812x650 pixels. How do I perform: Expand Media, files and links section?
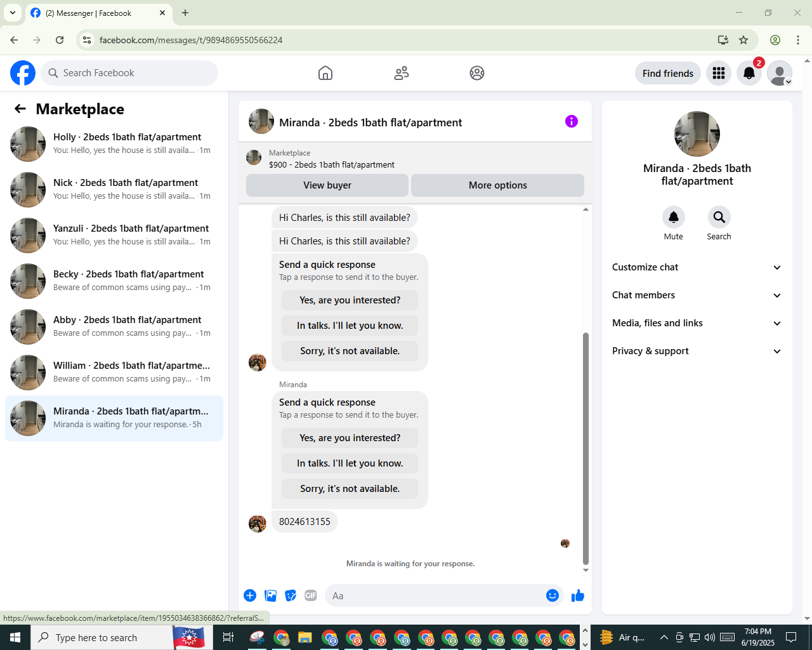(x=697, y=323)
